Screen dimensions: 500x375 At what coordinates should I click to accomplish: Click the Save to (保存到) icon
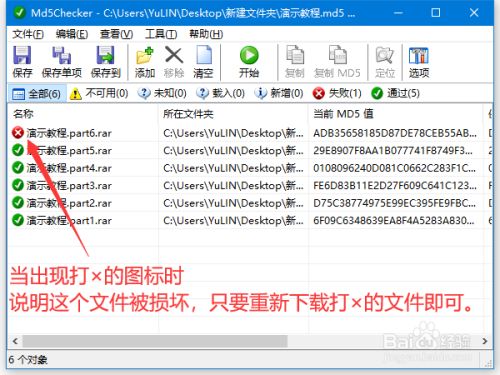tap(105, 55)
